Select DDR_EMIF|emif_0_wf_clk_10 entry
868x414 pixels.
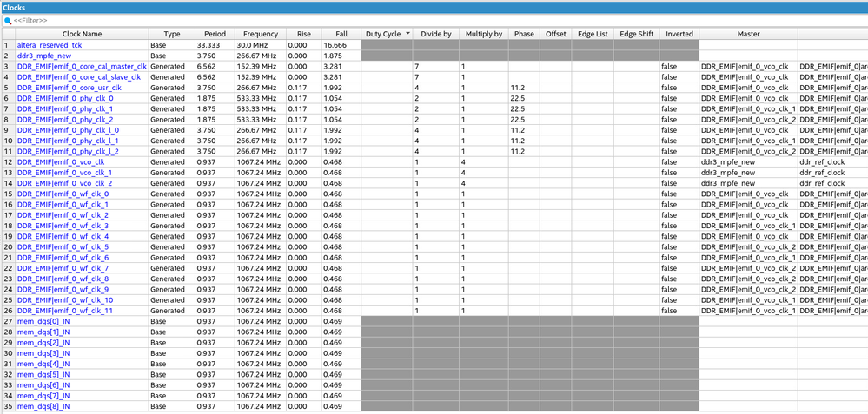click(x=65, y=300)
